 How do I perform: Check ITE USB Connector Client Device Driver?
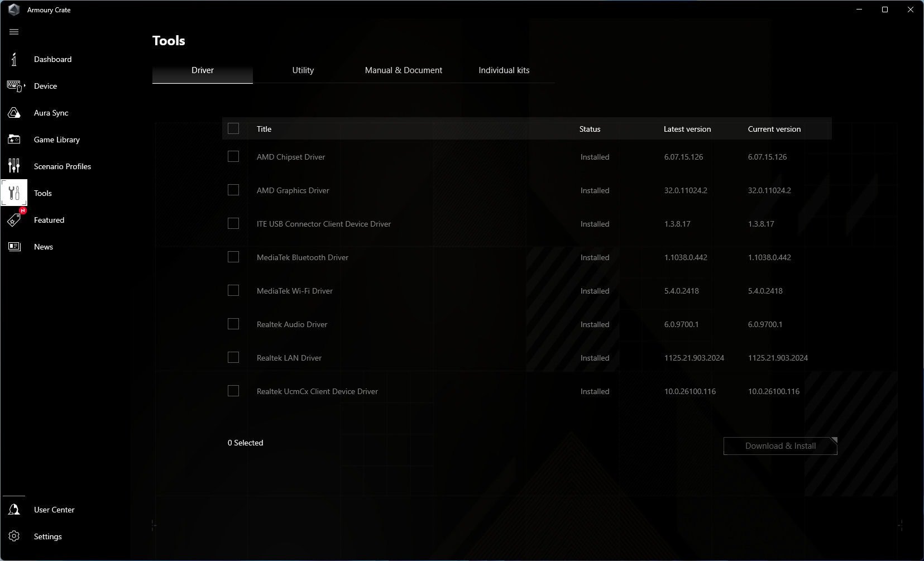coord(233,223)
